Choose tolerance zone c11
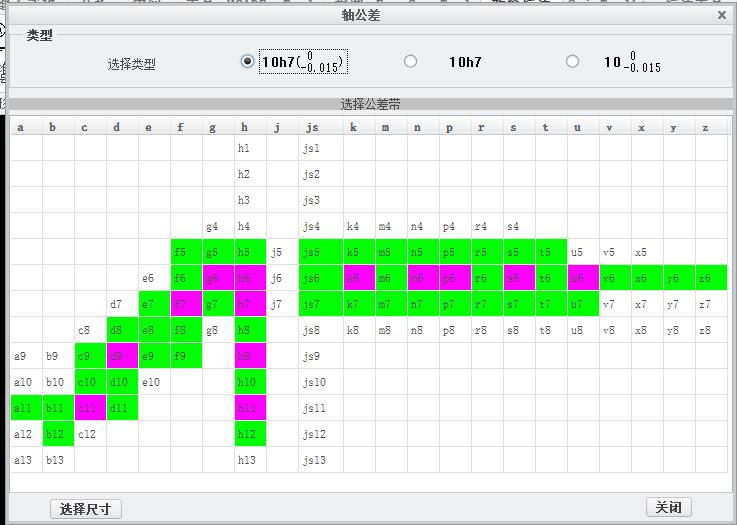The height and width of the screenshot is (525, 737). click(x=90, y=408)
